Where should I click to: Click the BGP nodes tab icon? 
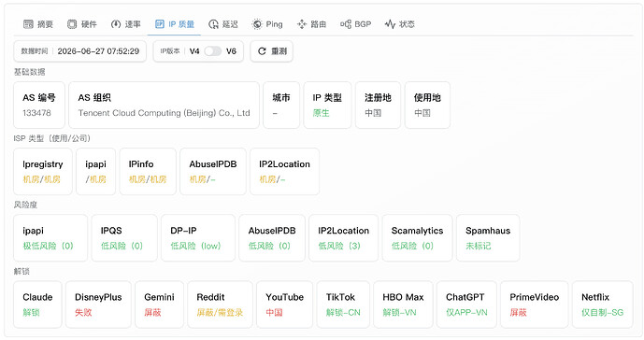tap(346, 24)
